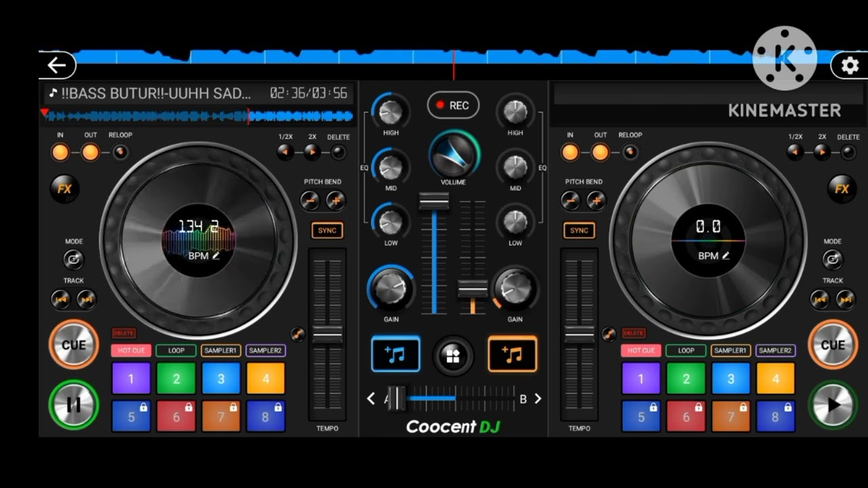Nudge crossfader toward A with left arrow

point(371,399)
